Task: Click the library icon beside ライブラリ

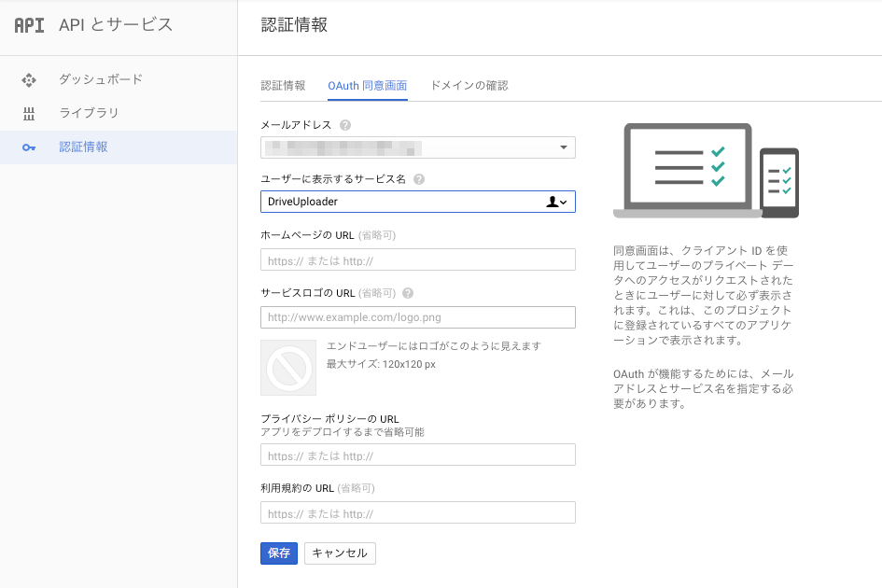Action: [x=29, y=114]
